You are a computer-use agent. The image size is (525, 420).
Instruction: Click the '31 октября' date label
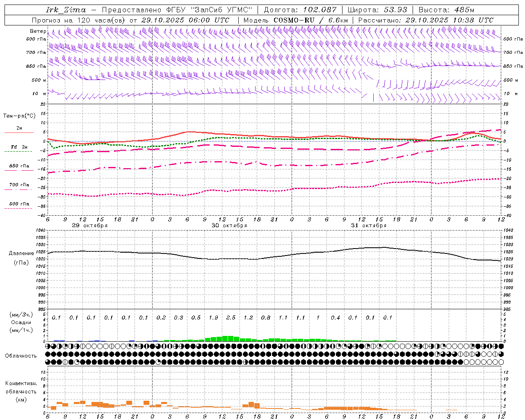pyautogui.click(x=368, y=226)
